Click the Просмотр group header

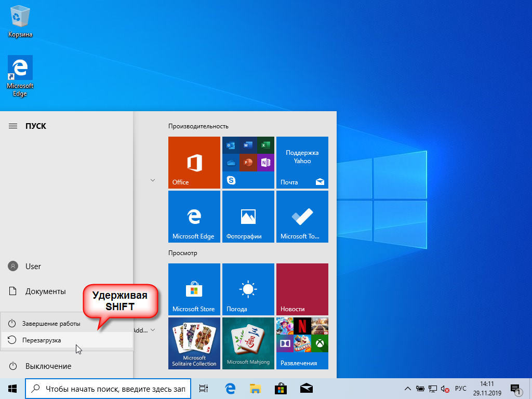point(182,253)
